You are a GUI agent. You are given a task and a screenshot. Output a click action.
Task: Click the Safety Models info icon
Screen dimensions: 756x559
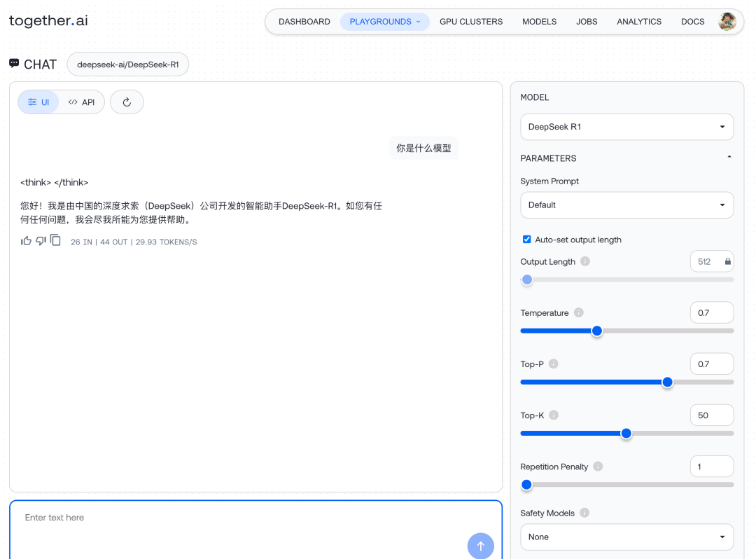point(584,513)
